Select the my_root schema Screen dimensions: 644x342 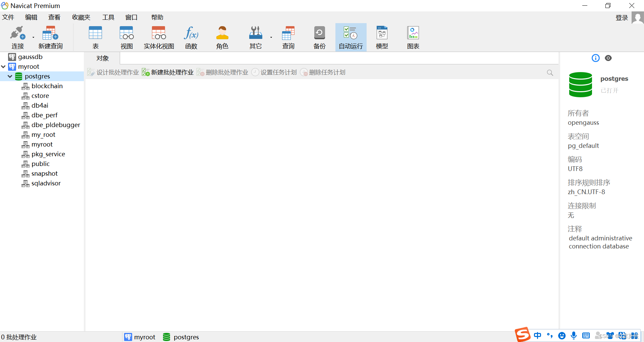point(43,134)
